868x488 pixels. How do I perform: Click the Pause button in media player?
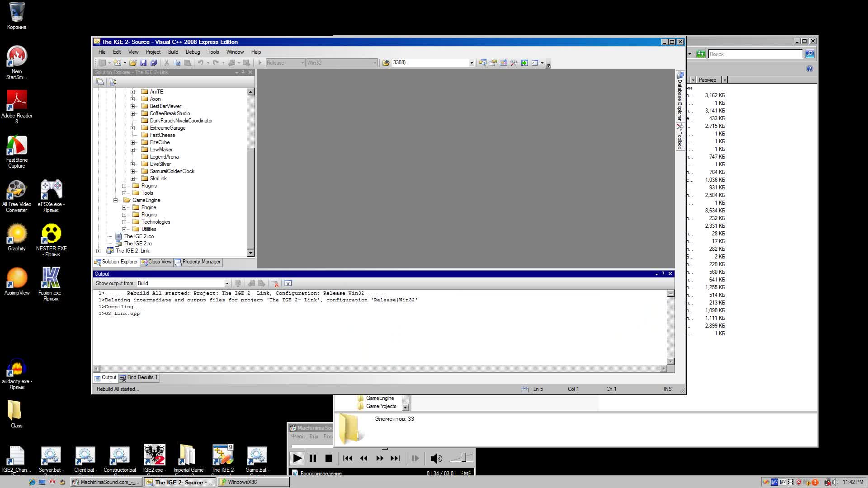(313, 458)
